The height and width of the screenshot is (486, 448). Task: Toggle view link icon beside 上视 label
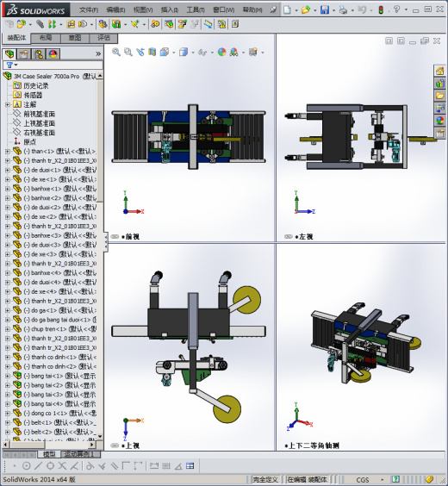click(115, 445)
